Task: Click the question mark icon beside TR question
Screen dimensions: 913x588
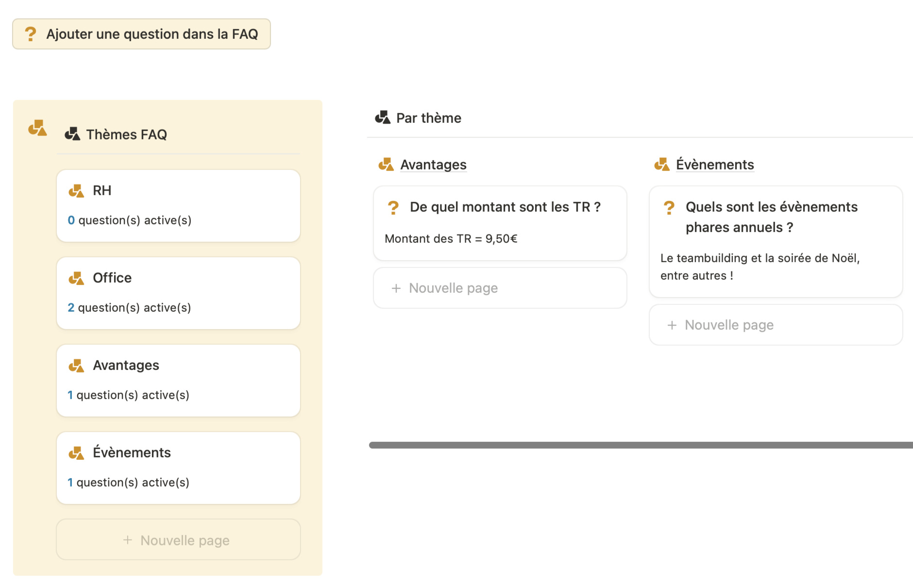Action: click(x=393, y=208)
